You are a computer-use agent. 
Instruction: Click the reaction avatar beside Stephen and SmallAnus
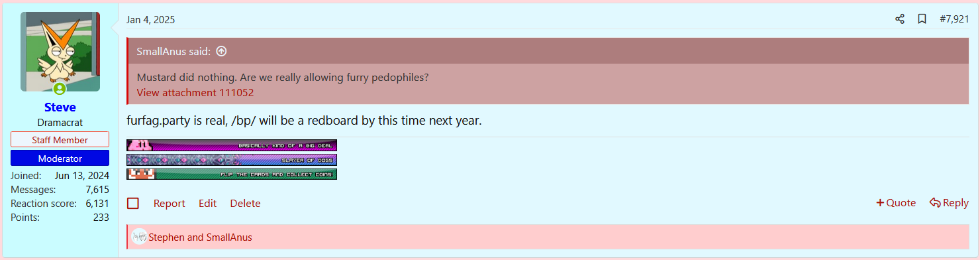click(139, 237)
